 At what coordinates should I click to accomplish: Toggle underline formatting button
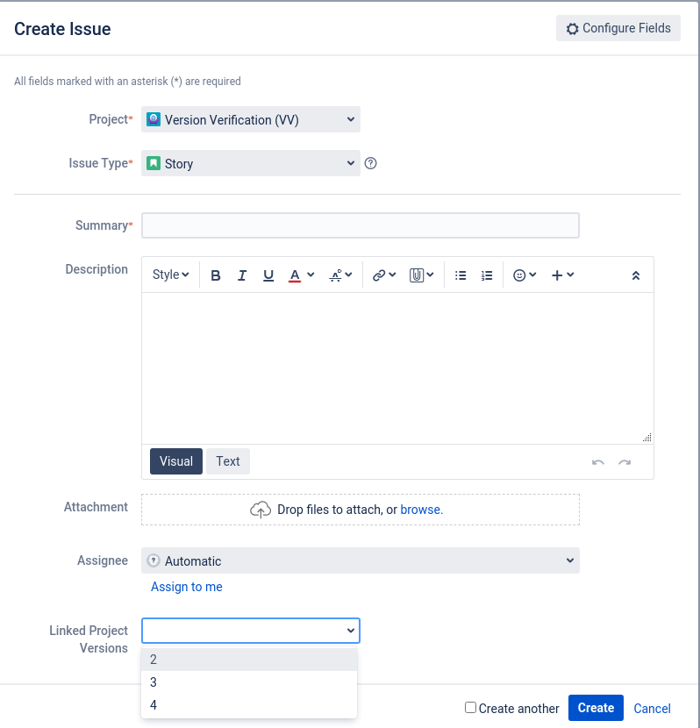268,275
